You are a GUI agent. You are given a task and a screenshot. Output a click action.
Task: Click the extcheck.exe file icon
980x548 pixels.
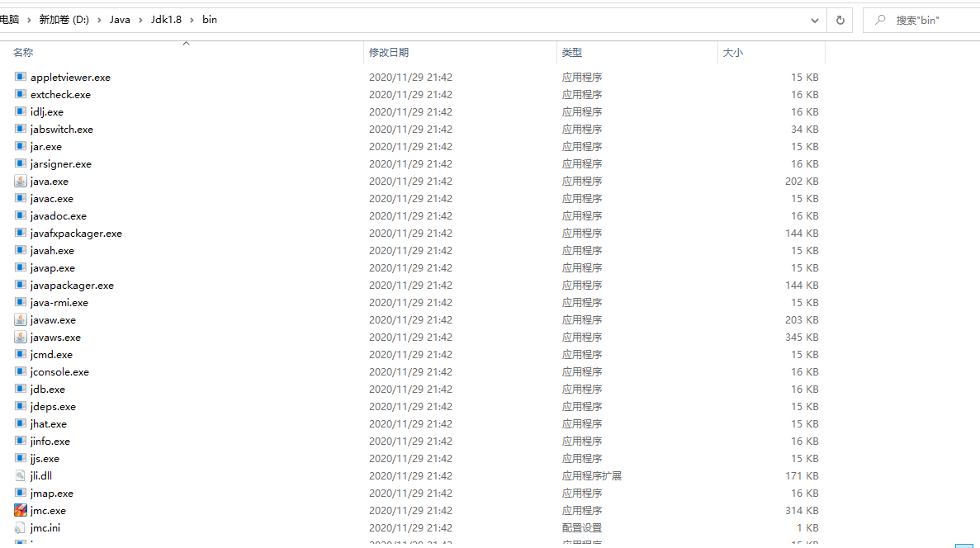(20, 94)
